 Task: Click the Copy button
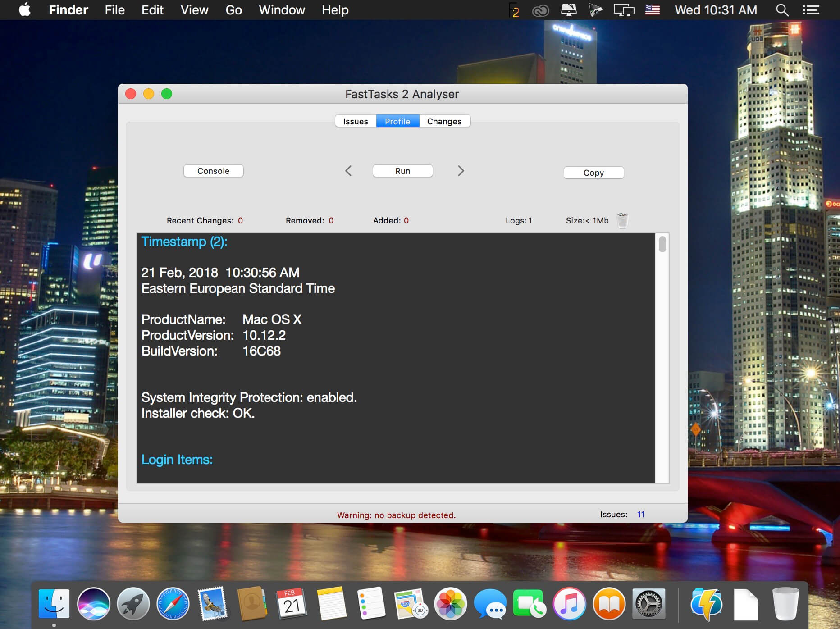point(594,173)
